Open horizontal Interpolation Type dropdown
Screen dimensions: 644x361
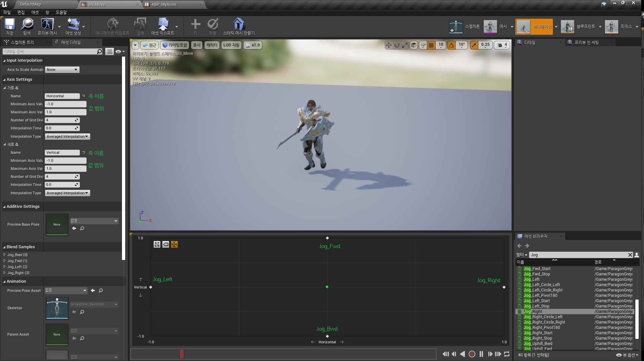pos(67,136)
